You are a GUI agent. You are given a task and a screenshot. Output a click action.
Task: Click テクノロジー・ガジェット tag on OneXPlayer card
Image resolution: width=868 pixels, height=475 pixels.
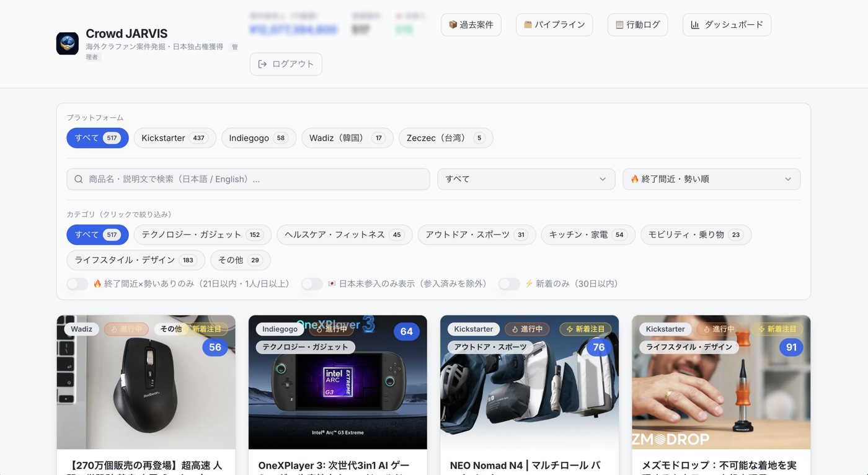[306, 347]
